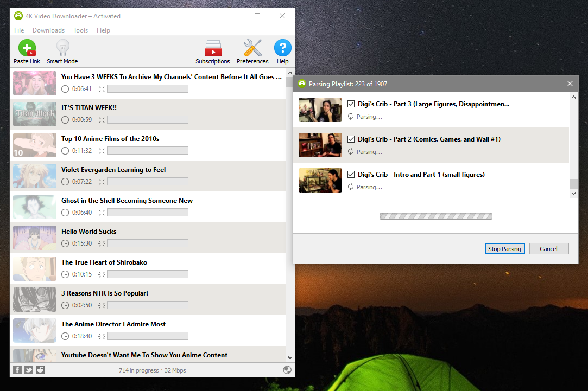The image size is (588, 391).
Task: Click thumbnail of Digi's Crib Intro and Part 1
Action: [320, 180]
